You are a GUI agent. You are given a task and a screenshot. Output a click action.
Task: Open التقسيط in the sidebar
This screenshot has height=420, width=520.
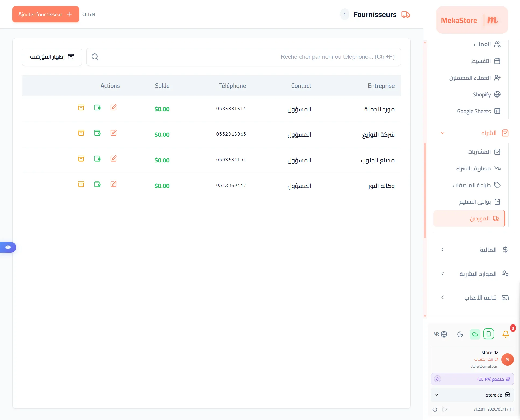coord(486,61)
